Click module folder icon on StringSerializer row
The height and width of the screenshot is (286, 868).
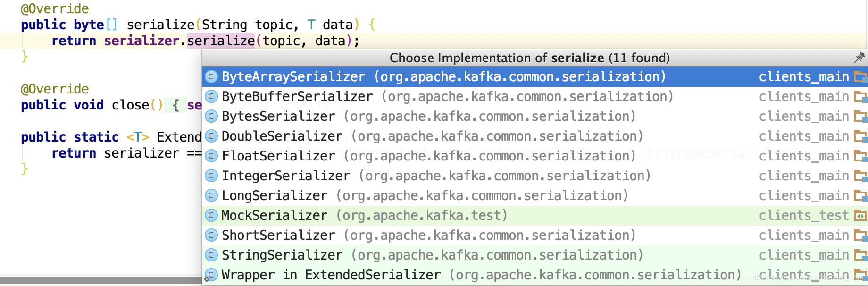point(860,255)
